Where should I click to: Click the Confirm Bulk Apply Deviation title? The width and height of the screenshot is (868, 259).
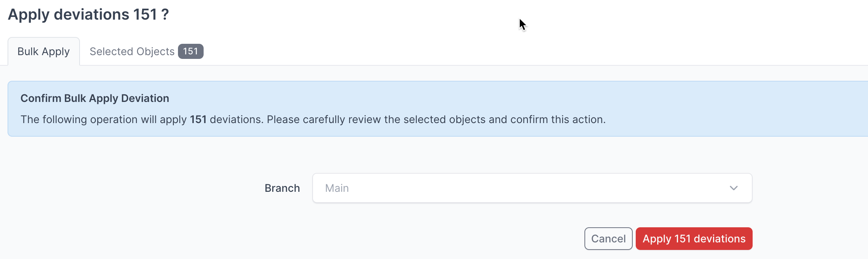pyautogui.click(x=95, y=98)
